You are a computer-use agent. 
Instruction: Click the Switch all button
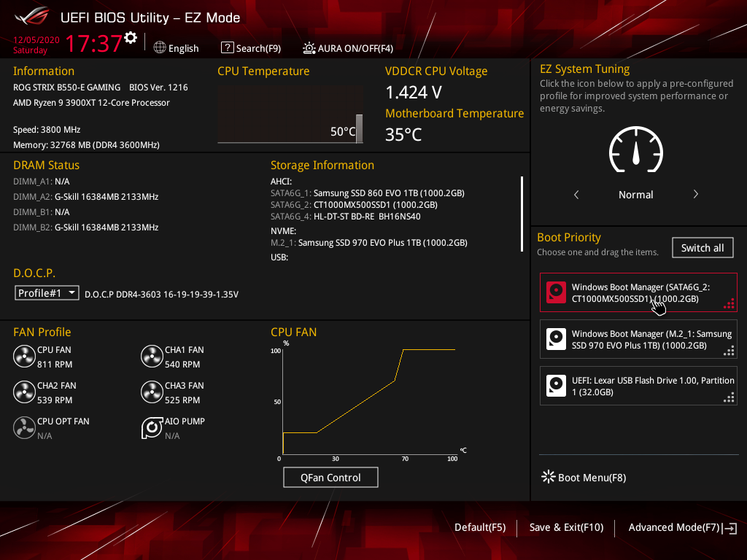[703, 248]
